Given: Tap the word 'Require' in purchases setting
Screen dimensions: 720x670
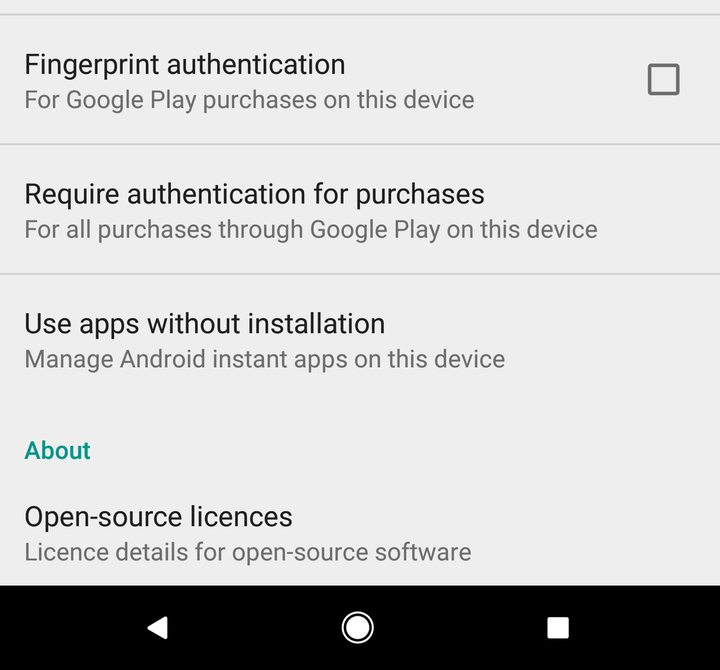Looking at the screenshot, I should (x=72, y=195).
